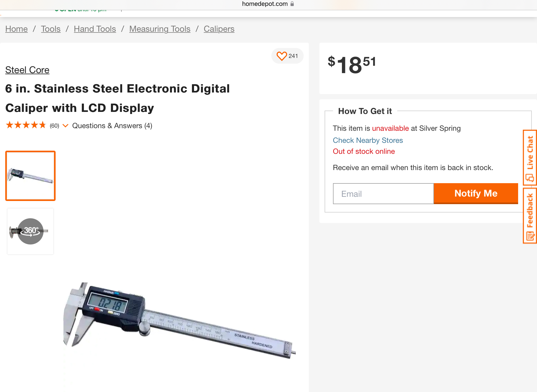Viewport: 537px width, 392px height.
Task: Focus the Email input field
Action: click(x=383, y=194)
